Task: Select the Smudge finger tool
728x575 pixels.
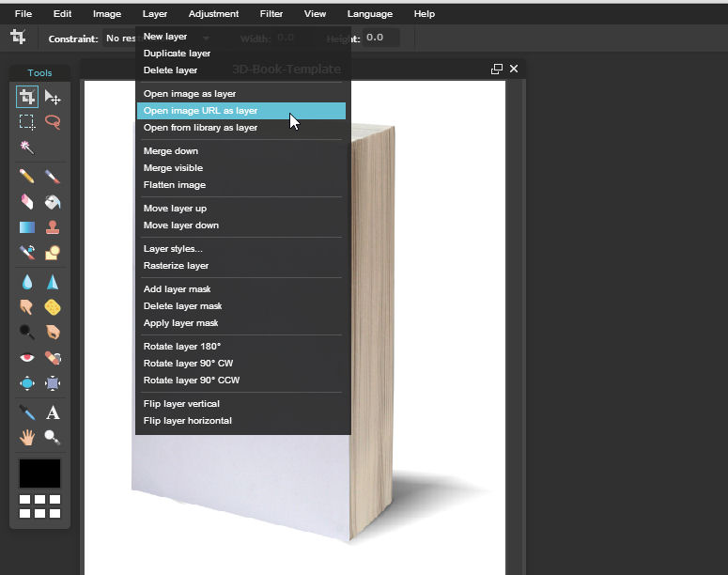Action: click(27, 307)
